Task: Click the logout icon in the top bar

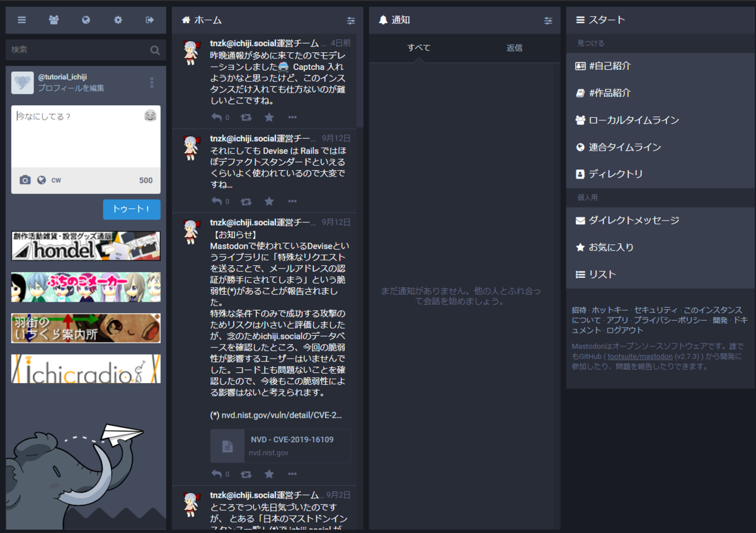Action: pos(149,20)
